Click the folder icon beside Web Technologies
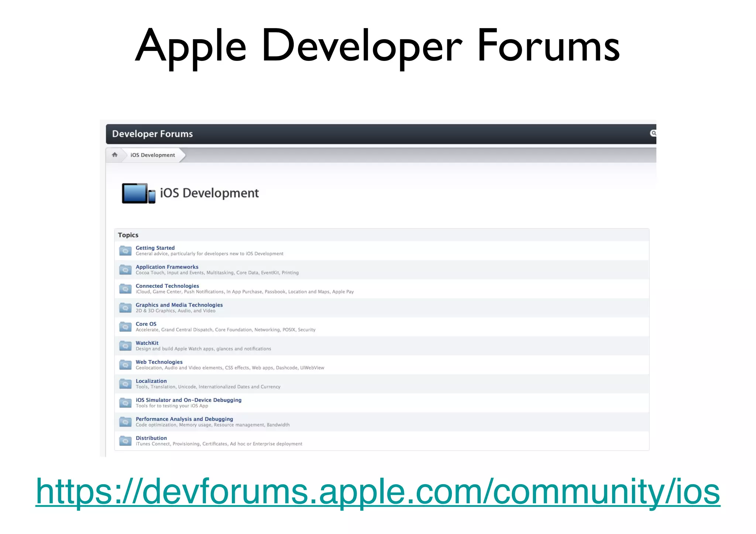 tap(126, 365)
